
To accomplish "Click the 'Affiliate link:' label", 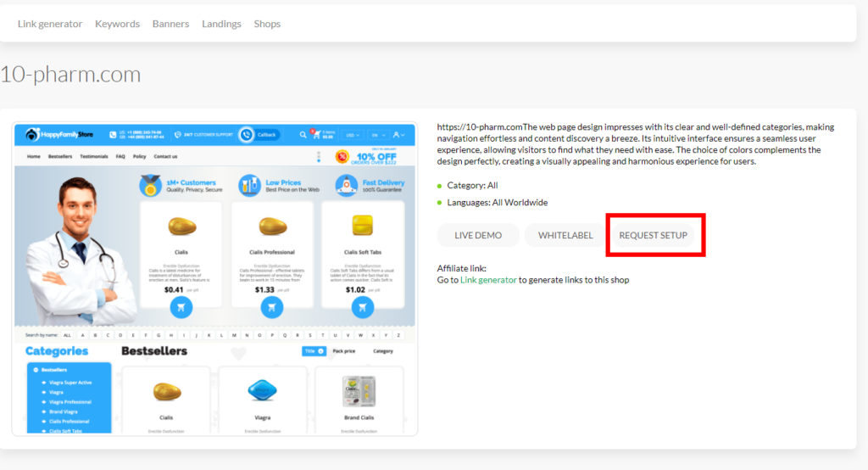I will pyautogui.click(x=462, y=268).
